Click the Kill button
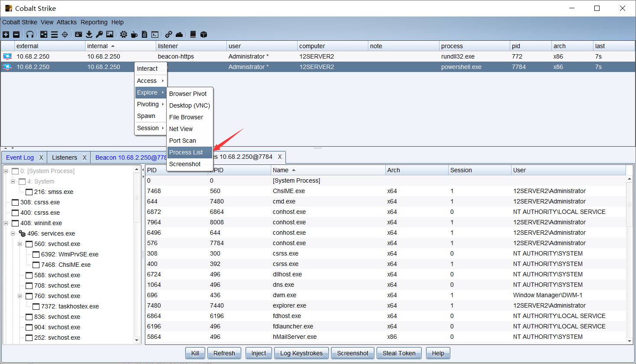Image resolution: width=636 pixels, height=364 pixels. pos(195,353)
